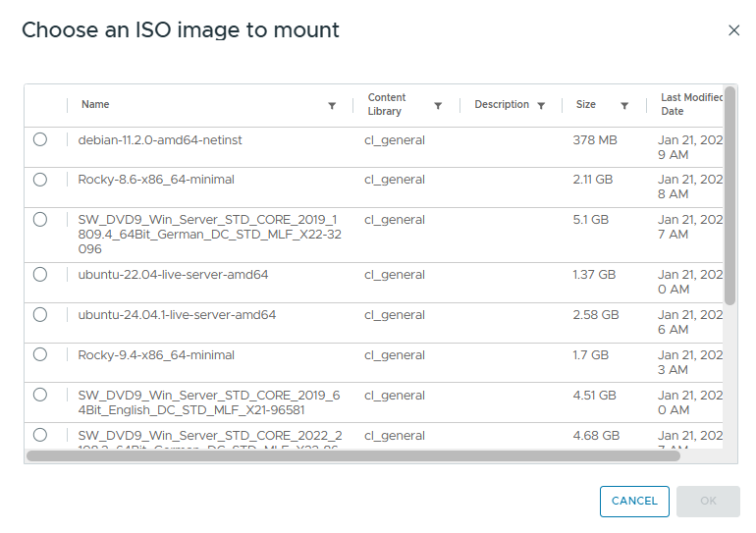This screenshot has width=756, height=533.
Task: Choose the Win Server 2019 German ISO radio
Action: click(40, 220)
